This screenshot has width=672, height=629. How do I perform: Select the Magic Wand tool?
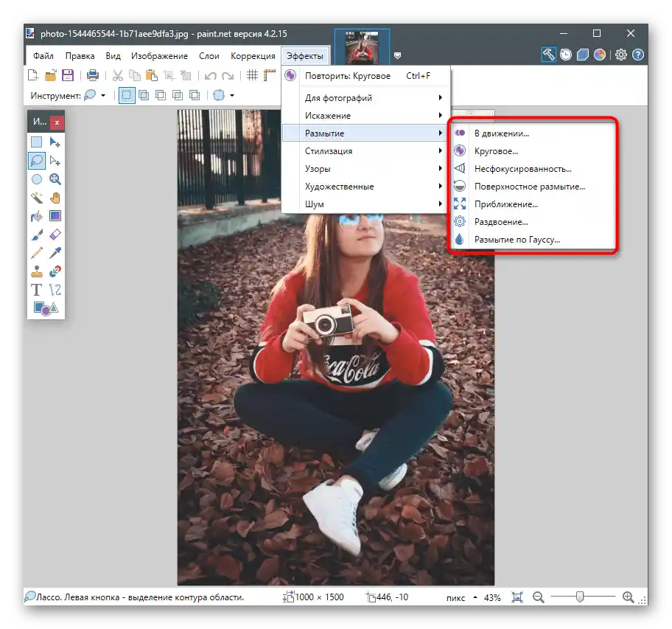pyautogui.click(x=36, y=198)
